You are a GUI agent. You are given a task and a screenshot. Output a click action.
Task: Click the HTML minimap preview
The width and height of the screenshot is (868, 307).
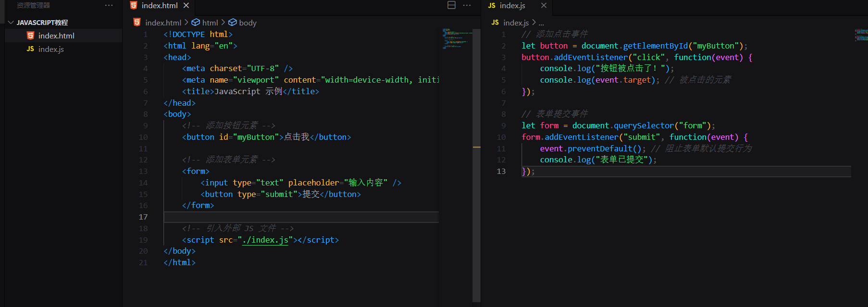pyautogui.click(x=457, y=38)
